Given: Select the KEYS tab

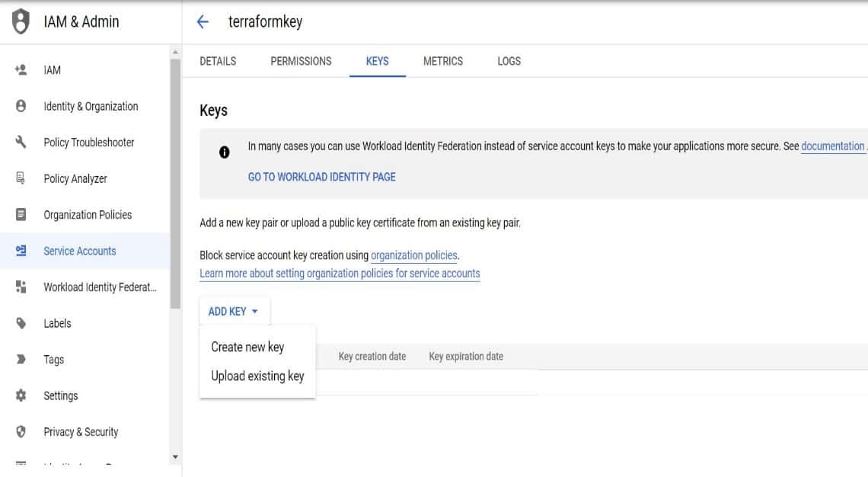Looking at the screenshot, I should [x=377, y=61].
